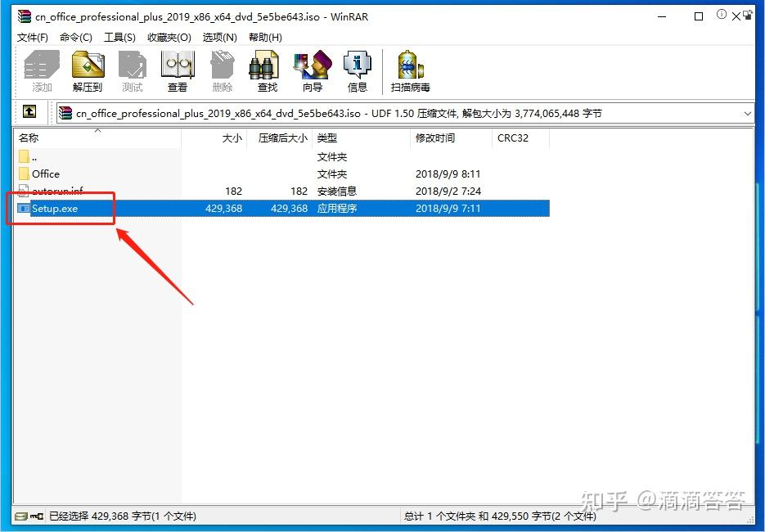Open the archive path dropdown arrow
This screenshot has height=532, width=765.
[749, 112]
